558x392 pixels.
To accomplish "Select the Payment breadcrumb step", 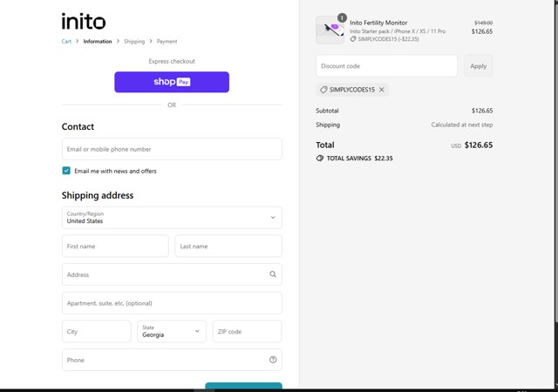I will pyautogui.click(x=167, y=41).
